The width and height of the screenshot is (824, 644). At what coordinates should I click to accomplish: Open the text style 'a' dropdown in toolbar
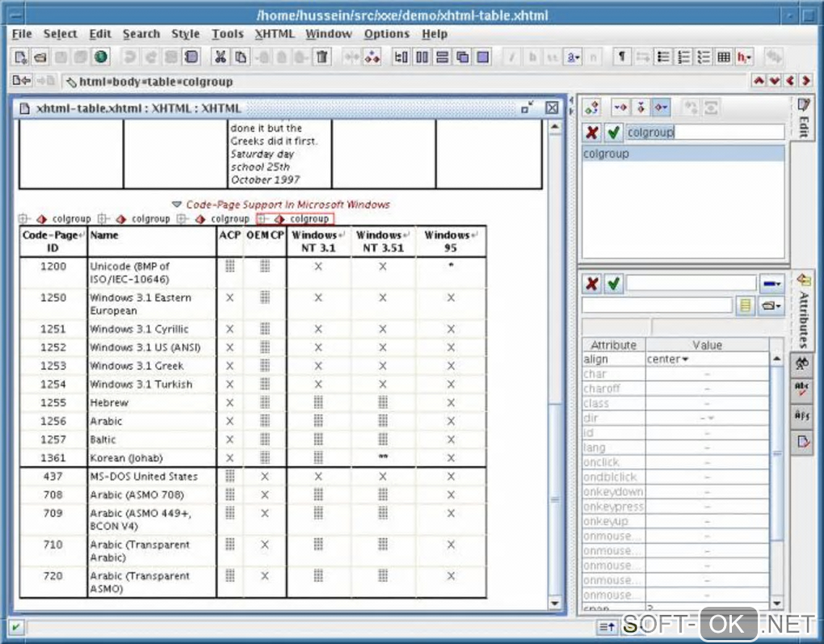click(x=573, y=57)
